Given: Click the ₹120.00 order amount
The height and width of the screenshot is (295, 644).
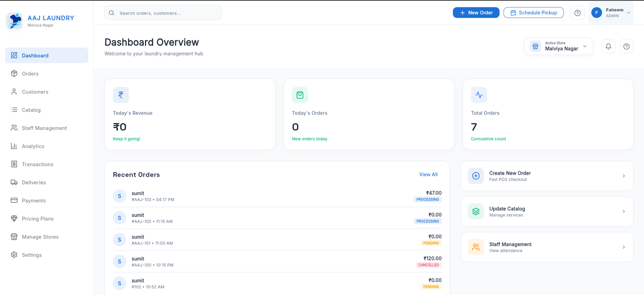Looking at the screenshot, I should pyautogui.click(x=433, y=258).
